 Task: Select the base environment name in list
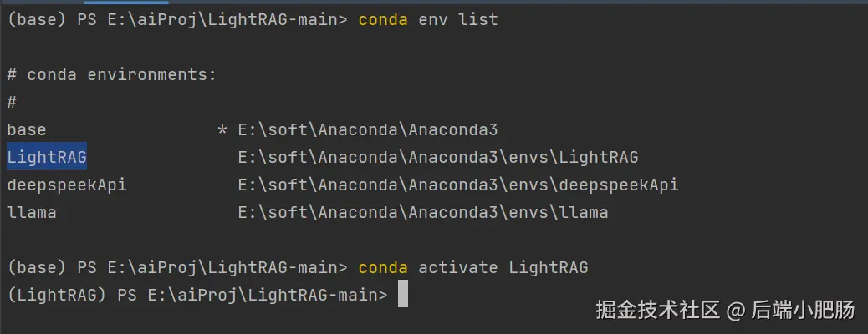tap(27, 129)
